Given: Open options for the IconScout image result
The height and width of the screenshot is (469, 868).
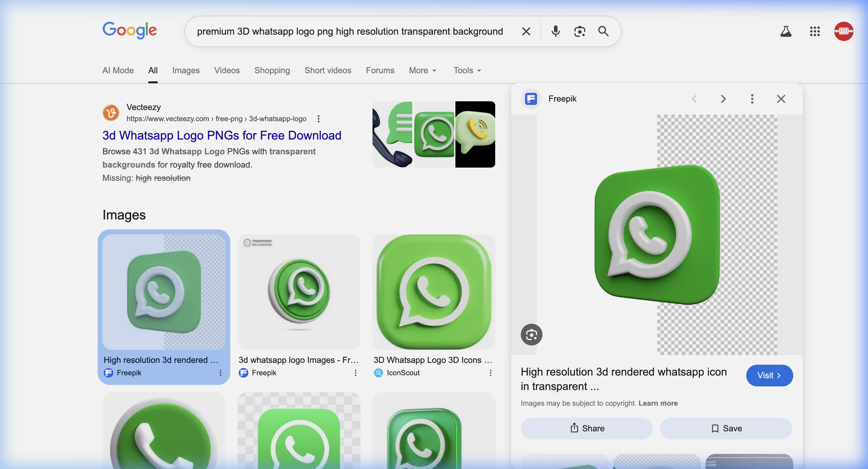Looking at the screenshot, I should [491, 373].
